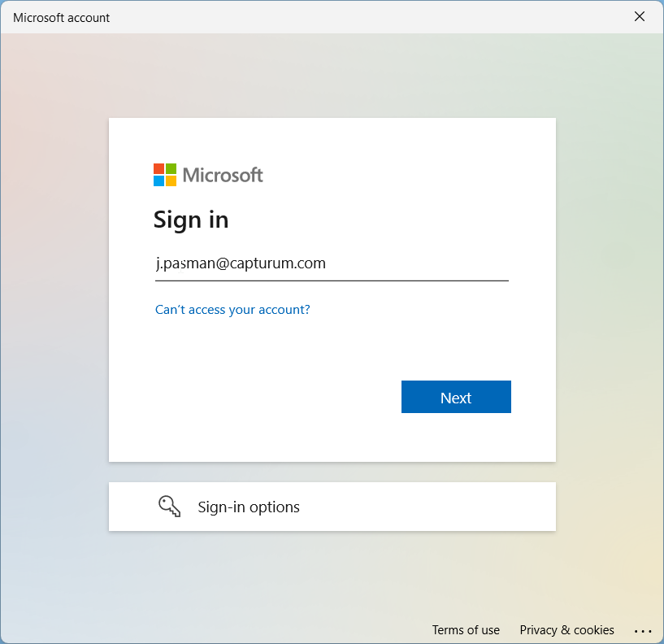Screen dimensions: 664x644
Task: Click the yellow square of the Microsoft logo
Action: (x=171, y=181)
